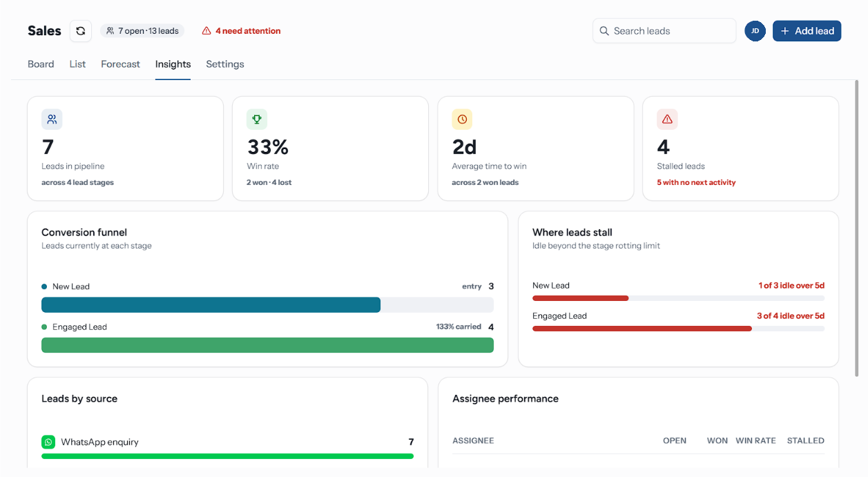Click the Engaged Lead stall progress bar
This screenshot has width=868, height=477.
[678, 329]
